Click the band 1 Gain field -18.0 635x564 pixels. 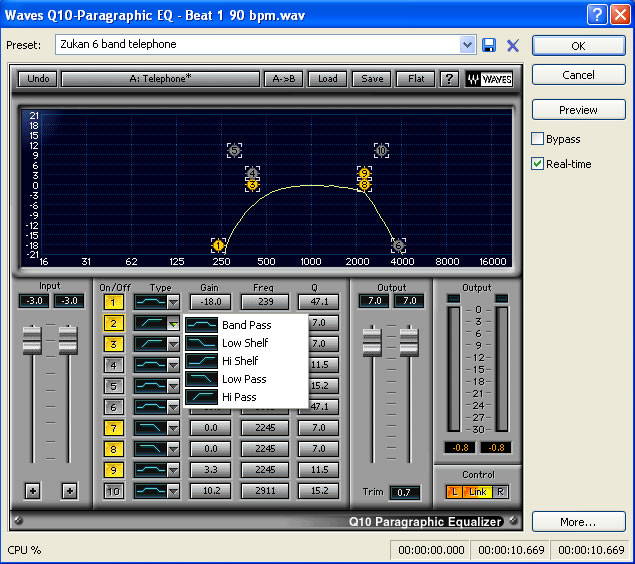[x=210, y=302]
